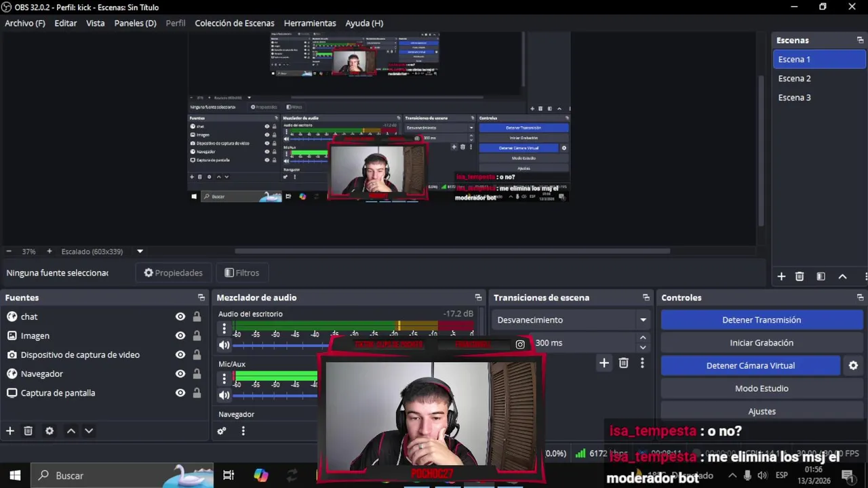This screenshot has width=868, height=488.
Task: Click Iniciar Grabación button
Action: coord(762,343)
